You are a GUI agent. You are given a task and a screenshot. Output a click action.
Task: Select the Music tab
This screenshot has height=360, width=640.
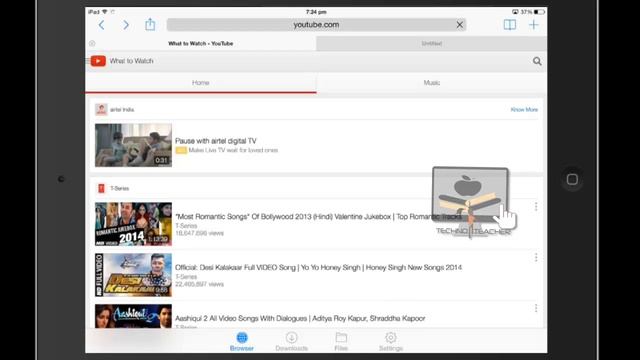[432, 83]
